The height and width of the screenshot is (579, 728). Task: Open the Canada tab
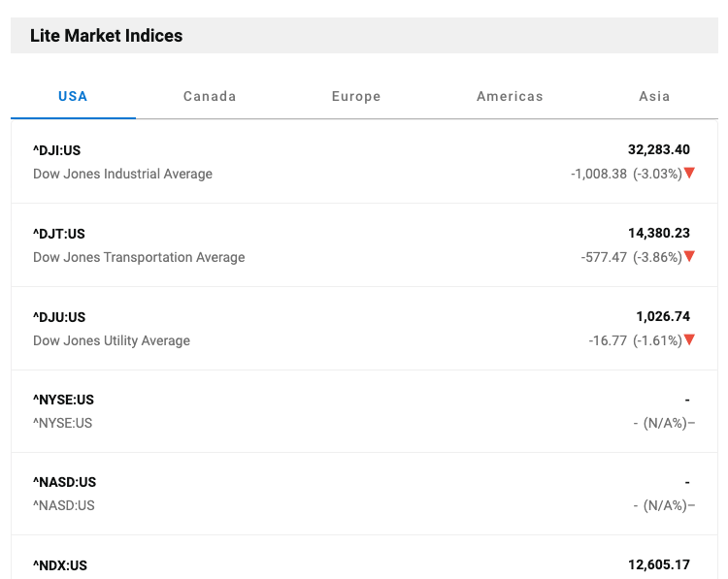210,97
